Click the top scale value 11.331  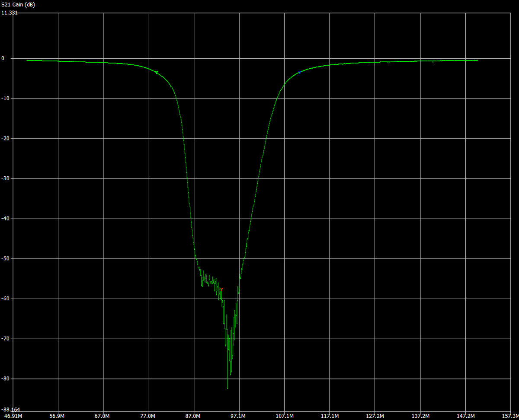10,13
